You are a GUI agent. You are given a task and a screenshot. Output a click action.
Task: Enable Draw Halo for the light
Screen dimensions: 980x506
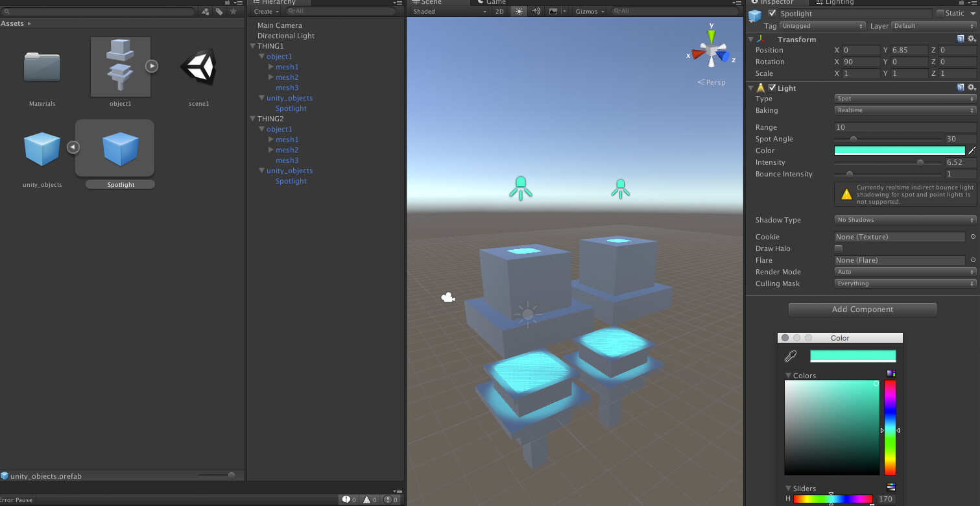click(839, 248)
